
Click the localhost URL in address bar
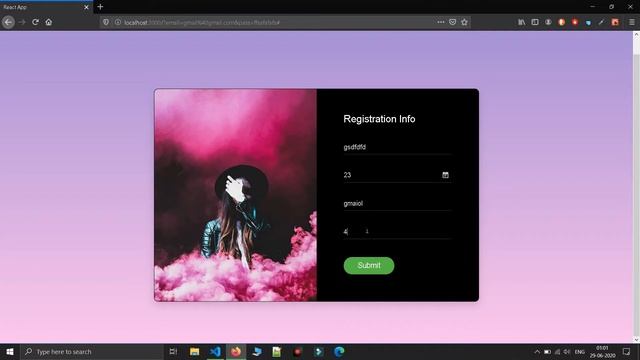(x=202, y=22)
